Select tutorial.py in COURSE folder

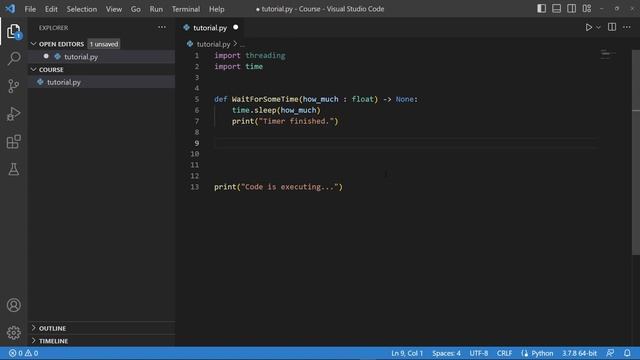point(64,82)
